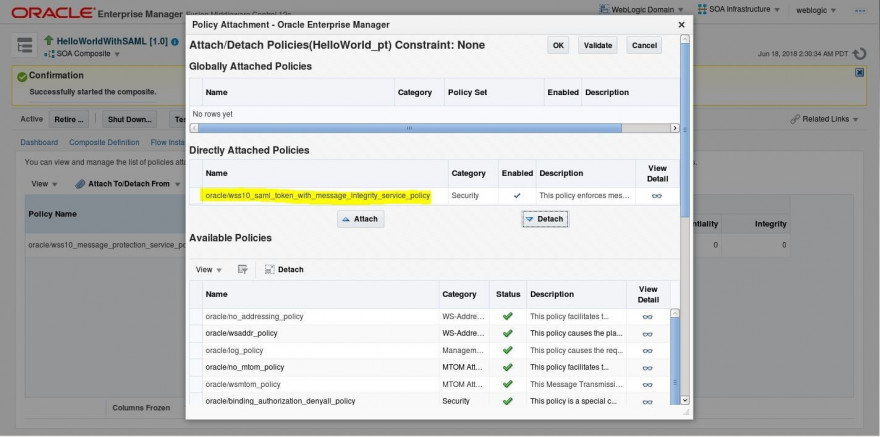
Task: Click the Name column header in Available Policies
Action: coord(320,295)
